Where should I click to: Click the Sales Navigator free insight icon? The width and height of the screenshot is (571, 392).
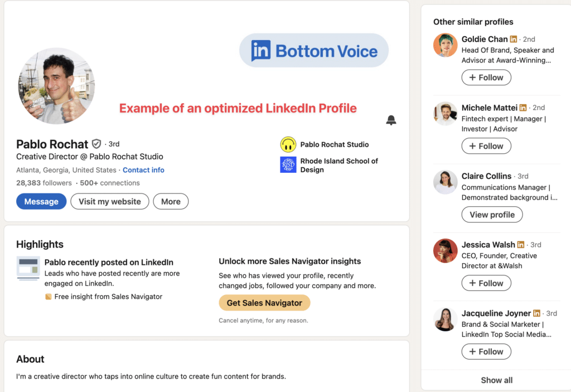point(48,297)
